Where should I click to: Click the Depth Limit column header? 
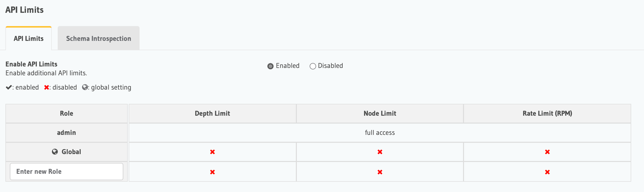pos(212,113)
